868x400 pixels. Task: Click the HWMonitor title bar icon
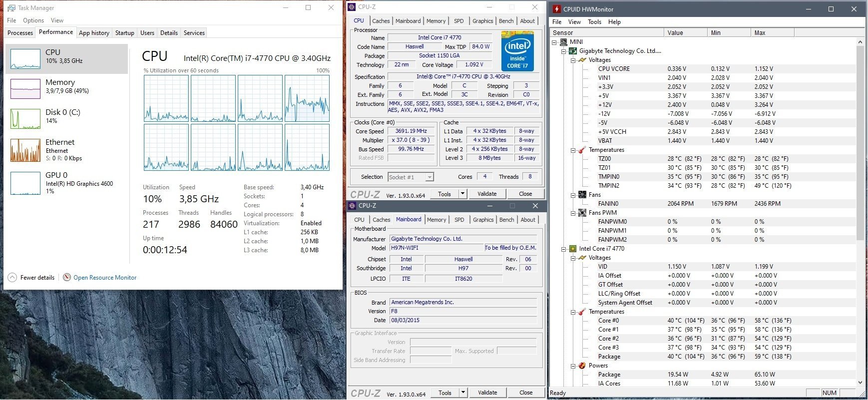[557, 9]
